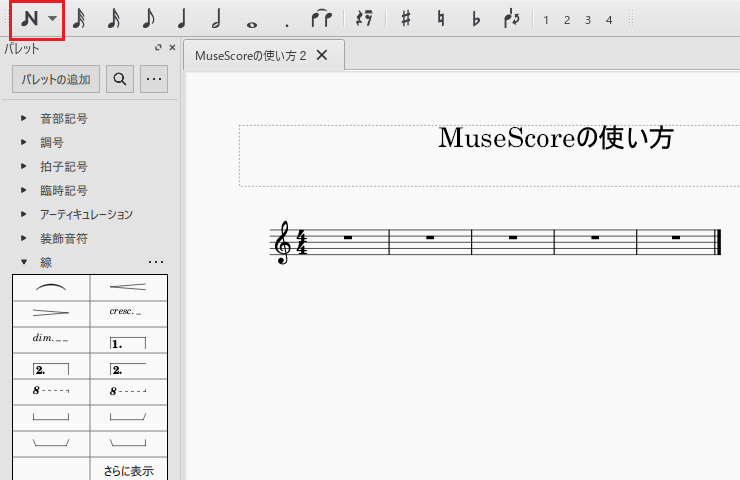Viewport: 740px width, 480px height.
Task: Expand the 装飾音符 palette
Action: point(24,238)
